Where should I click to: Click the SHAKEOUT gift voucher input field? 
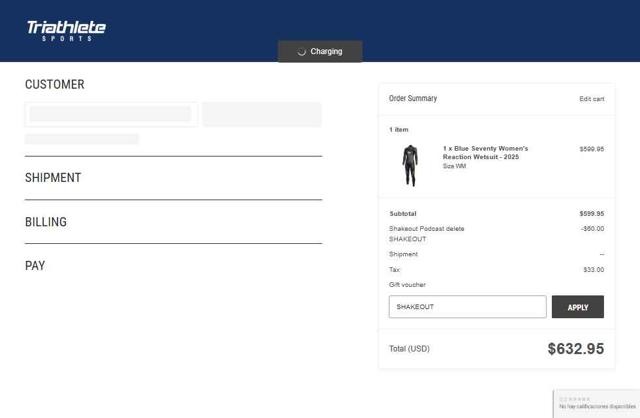click(x=467, y=307)
